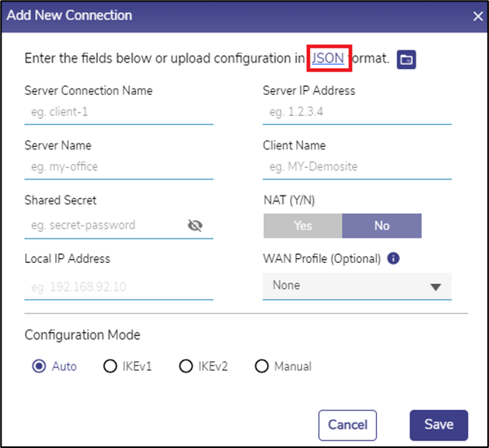Focus the Server IP Address field

pyautogui.click(x=357, y=112)
